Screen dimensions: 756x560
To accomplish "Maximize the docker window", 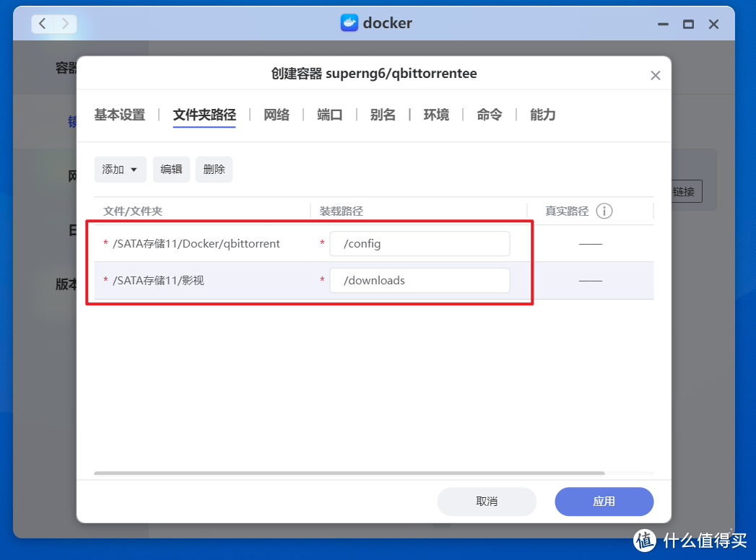I will click(689, 24).
